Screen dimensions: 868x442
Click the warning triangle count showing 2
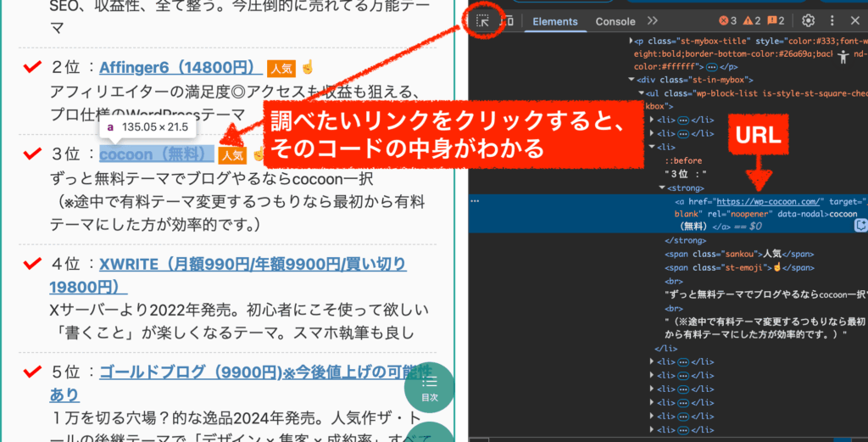pos(752,21)
